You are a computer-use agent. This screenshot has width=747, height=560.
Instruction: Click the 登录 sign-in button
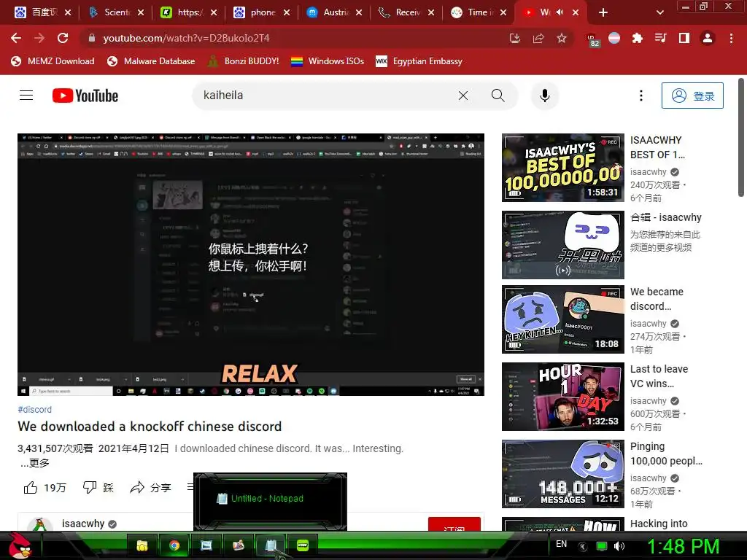[x=692, y=96]
